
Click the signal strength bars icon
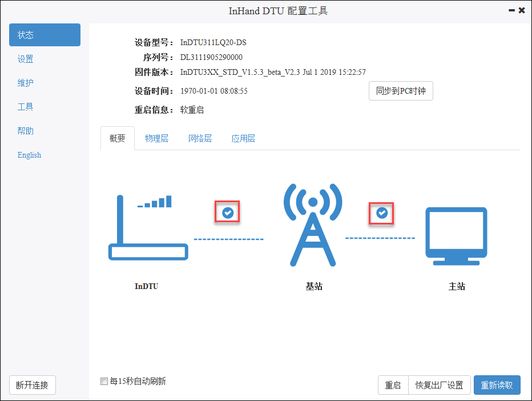[155, 201]
